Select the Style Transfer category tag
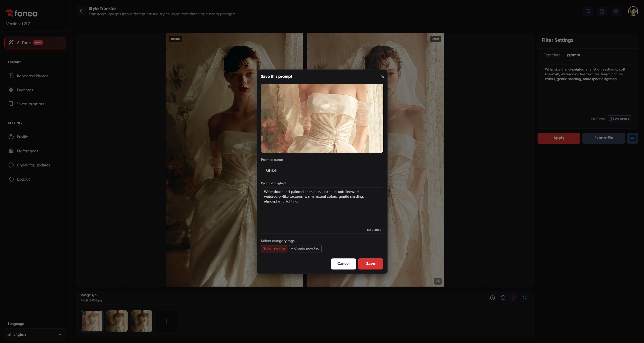Image resolution: width=644 pixels, height=343 pixels. pyautogui.click(x=274, y=249)
